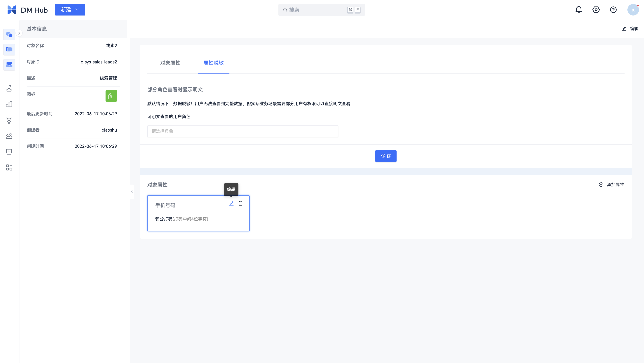Click the ⌘ shortcut key badge
Viewport: 644px width, 363px height.
coord(350,10)
